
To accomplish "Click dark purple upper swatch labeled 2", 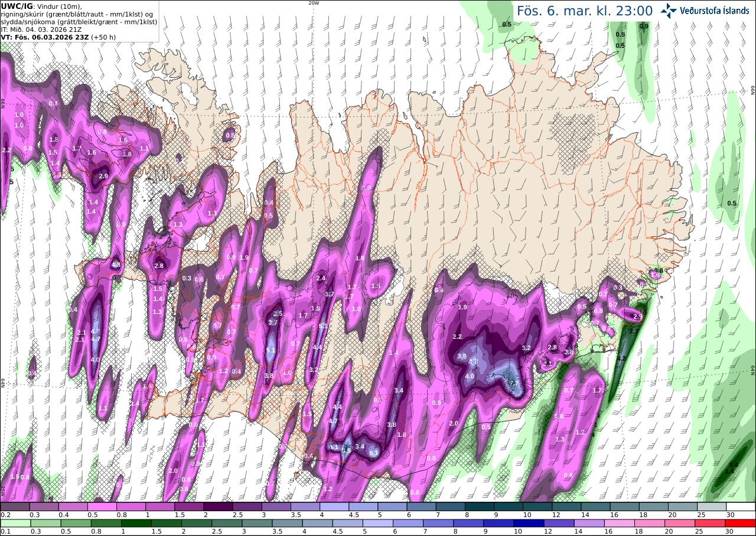I will coord(218,506).
